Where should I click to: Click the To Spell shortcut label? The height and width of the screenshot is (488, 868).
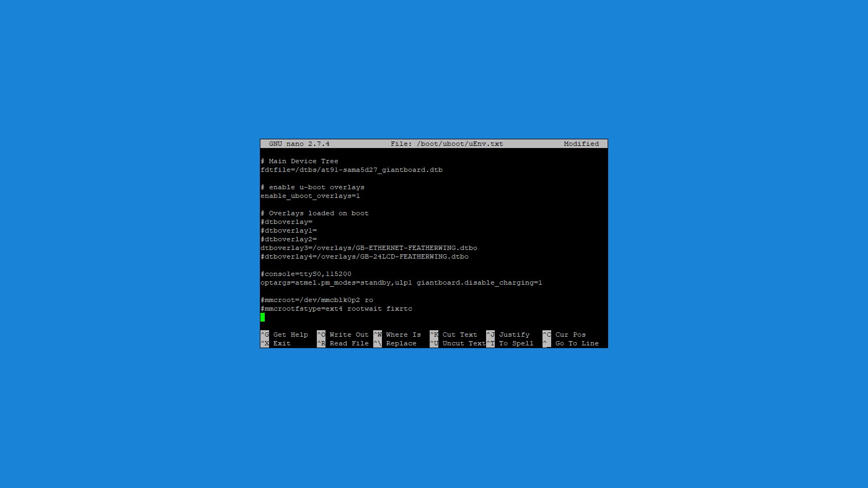click(516, 343)
